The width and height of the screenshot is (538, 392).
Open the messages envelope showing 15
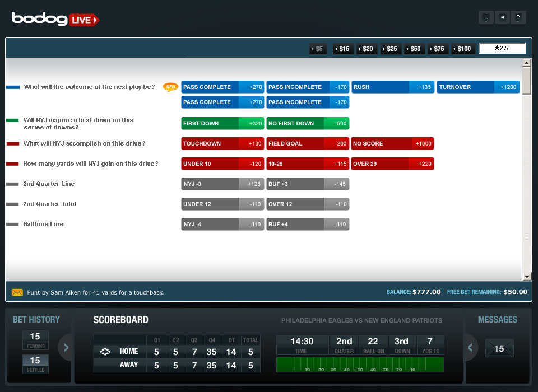tap(499, 348)
